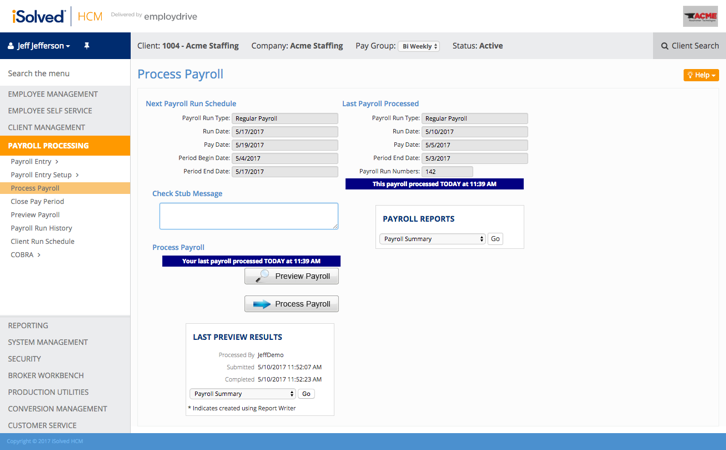Go to Close Pay Period

[x=37, y=201]
